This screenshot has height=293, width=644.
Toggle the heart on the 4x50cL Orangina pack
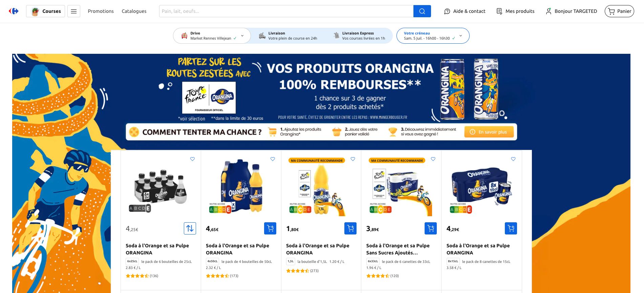pos(273,159)
